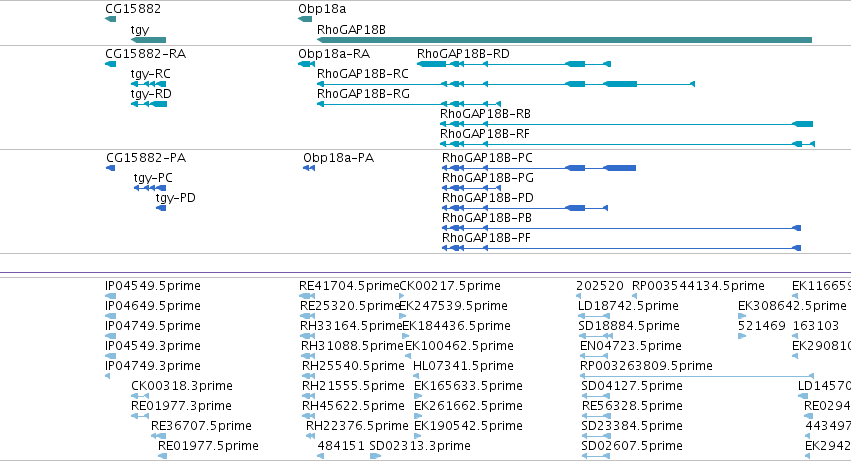Select EST RP003544134.5prime
This screenshot has height=461, width=851.
(x=698, y=286)
